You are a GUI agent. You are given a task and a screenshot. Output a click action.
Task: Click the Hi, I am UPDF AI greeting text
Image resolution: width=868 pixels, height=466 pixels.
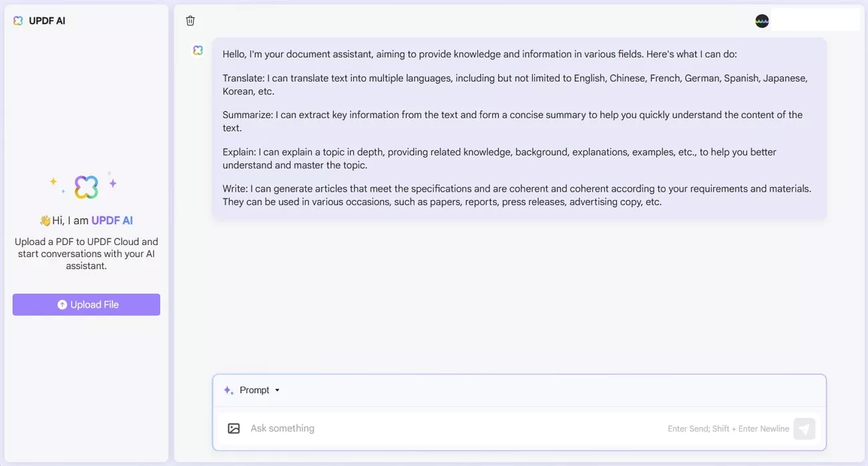(x=86, y=220)
